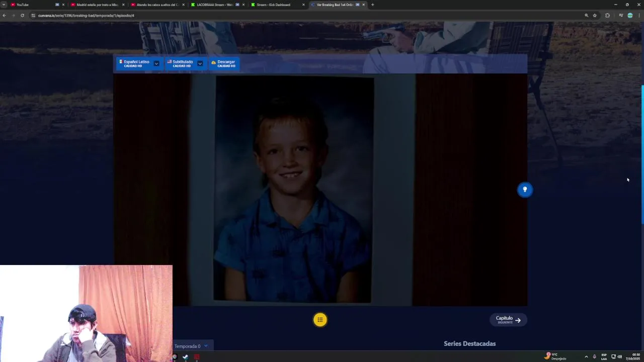Switch to Atando los cabos sueltos tab
The image size is (644, 362).
click(x=157, y=5)
